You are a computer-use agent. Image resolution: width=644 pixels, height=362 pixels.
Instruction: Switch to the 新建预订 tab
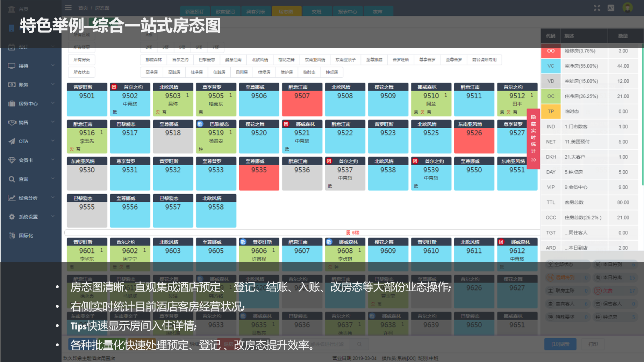tap(195, 12)
